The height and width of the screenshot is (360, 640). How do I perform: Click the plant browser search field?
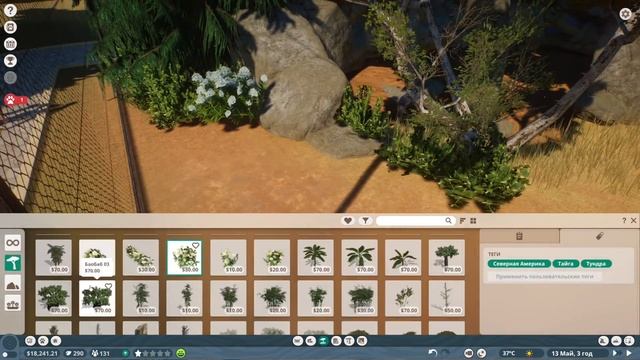point(415,220)
